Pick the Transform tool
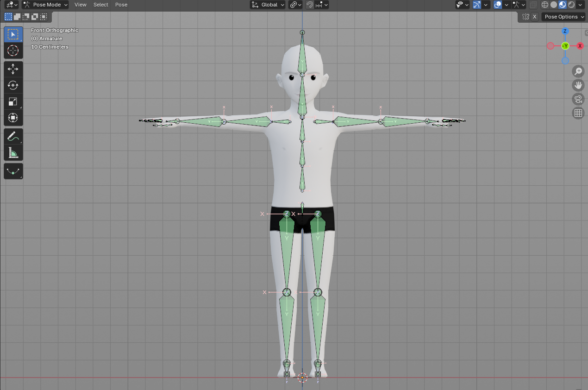 (x=13, y=118)
